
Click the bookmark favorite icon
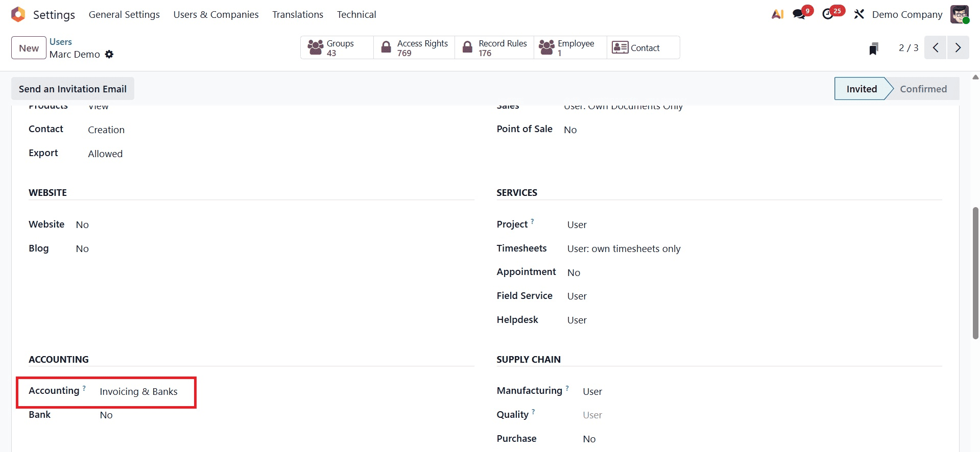click(x=874, y=48)
